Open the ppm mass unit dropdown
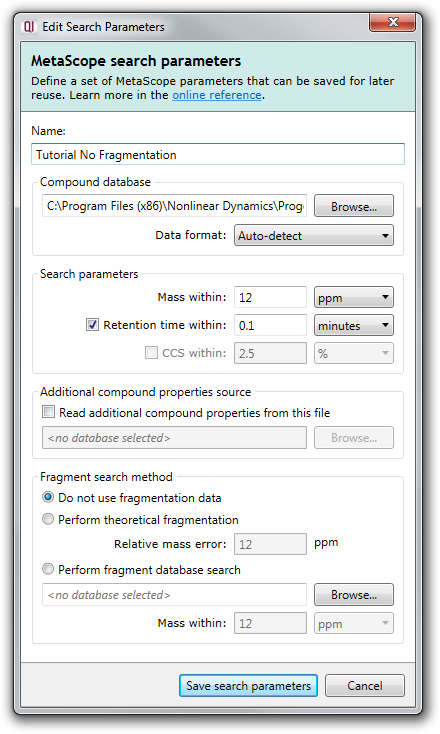The width and height of the screenshot is (440, 734). coord(353,297)
